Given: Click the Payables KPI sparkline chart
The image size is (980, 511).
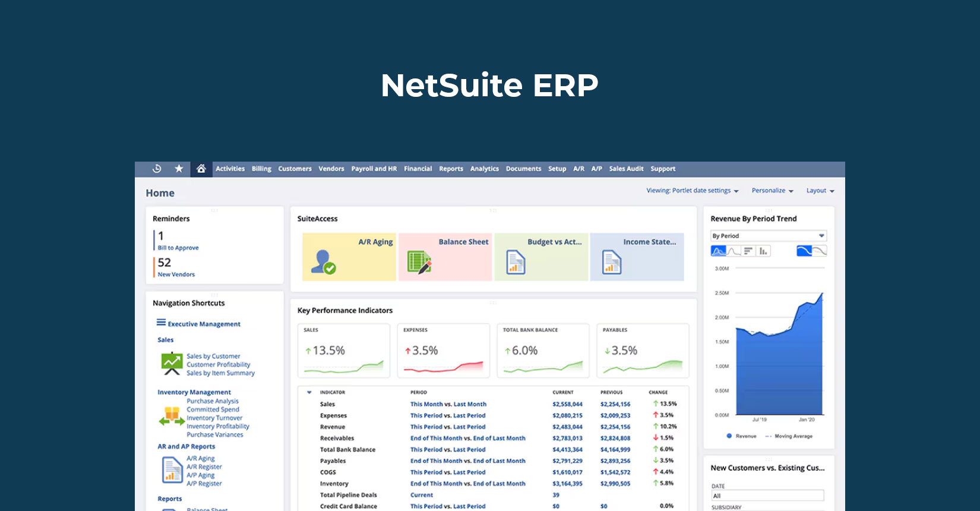Looking at the screenshot, I should (x=643, y=367).
